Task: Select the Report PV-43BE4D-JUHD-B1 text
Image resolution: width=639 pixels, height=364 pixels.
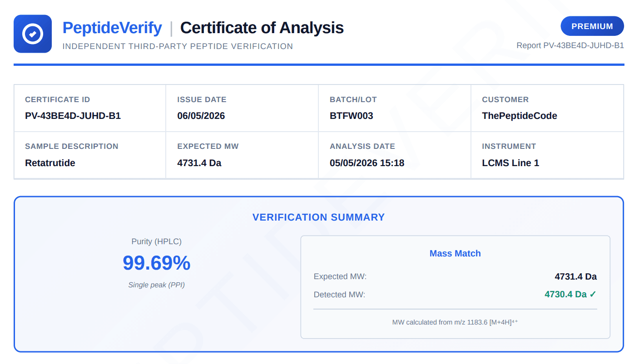Action: click(x=570, y=45)
